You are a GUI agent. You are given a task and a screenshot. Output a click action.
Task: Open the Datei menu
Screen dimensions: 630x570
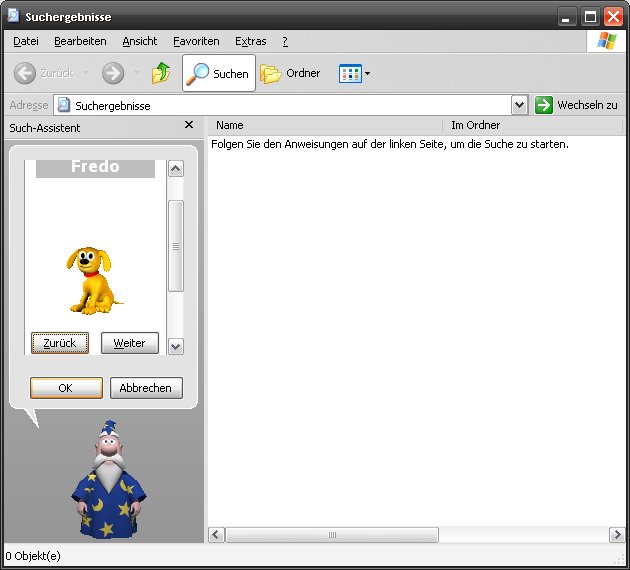coord(26,41)
